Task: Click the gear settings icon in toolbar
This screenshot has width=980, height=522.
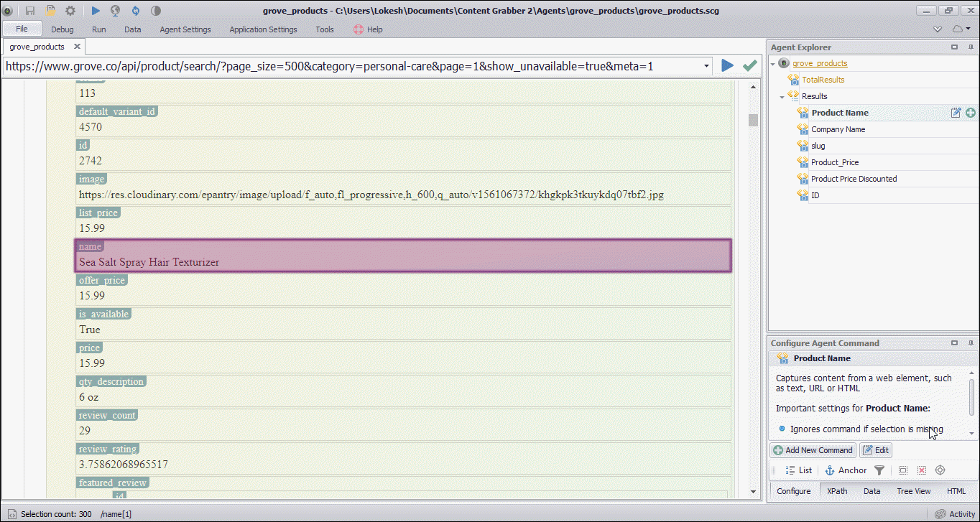Action: tap(70, 11)
